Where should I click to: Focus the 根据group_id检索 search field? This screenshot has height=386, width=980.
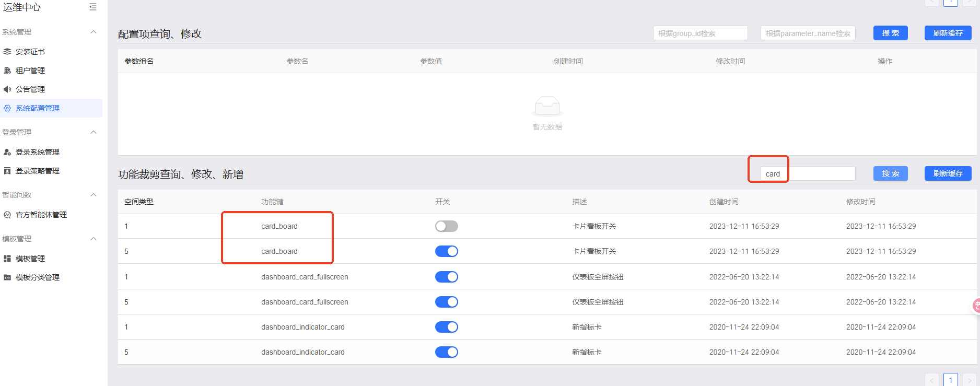[700, 33]
